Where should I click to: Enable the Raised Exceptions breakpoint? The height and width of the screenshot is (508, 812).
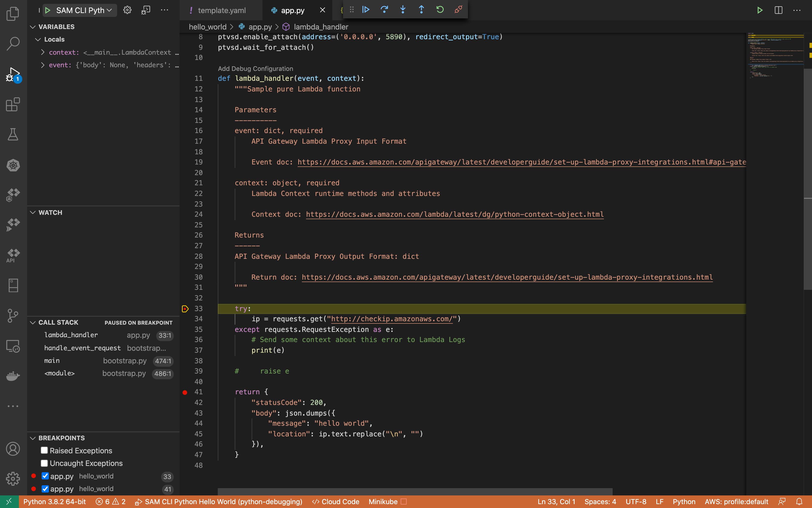pyautogui.click(x=44, y=450)
